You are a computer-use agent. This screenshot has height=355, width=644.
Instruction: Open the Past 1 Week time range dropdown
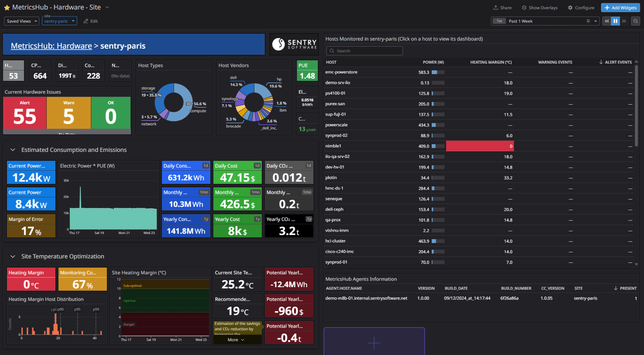coord(545,21)
